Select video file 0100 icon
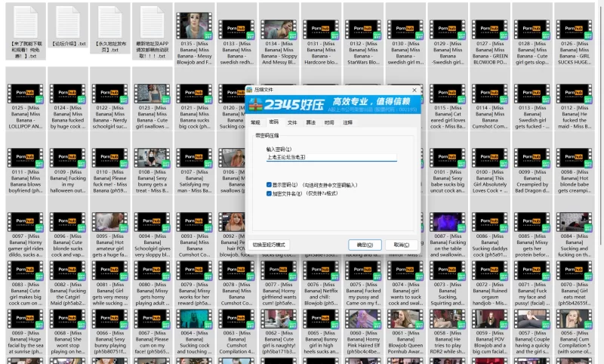 click(x=490, y=158)
